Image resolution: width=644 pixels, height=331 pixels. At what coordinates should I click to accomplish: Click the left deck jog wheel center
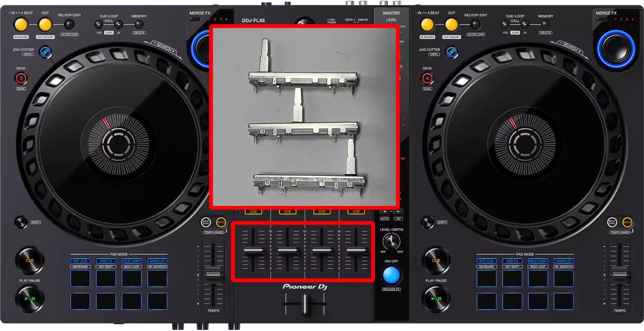pos(119,144)
